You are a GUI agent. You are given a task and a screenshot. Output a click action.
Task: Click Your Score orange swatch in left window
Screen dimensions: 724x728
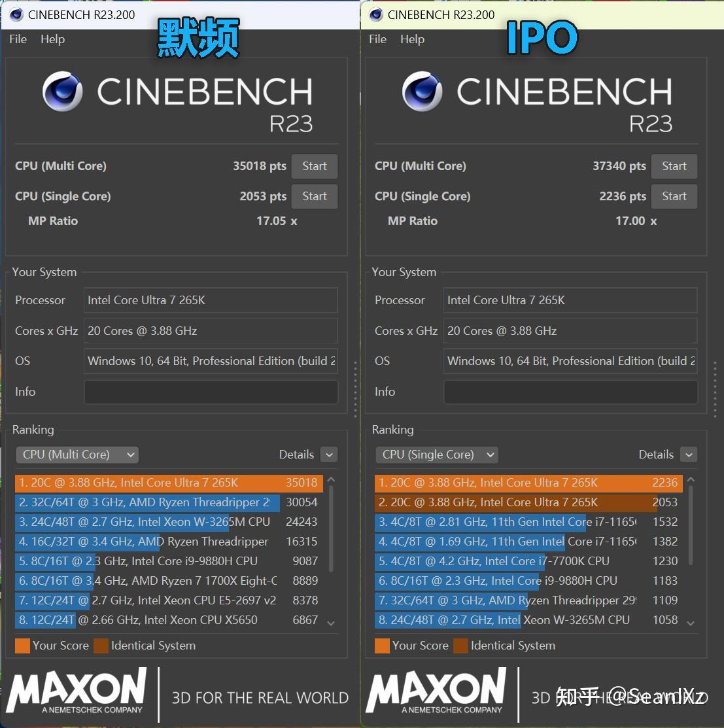pyautogui.click(x=22, y=646)
